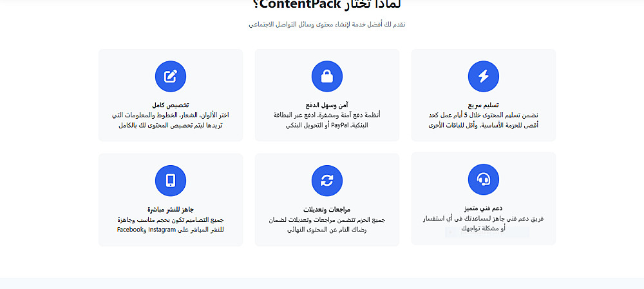Image resolution: width=644 pixels, height=289 pixels.
Task: Click the mobile phone ready-to-publish icon
Action: point(171,180)
